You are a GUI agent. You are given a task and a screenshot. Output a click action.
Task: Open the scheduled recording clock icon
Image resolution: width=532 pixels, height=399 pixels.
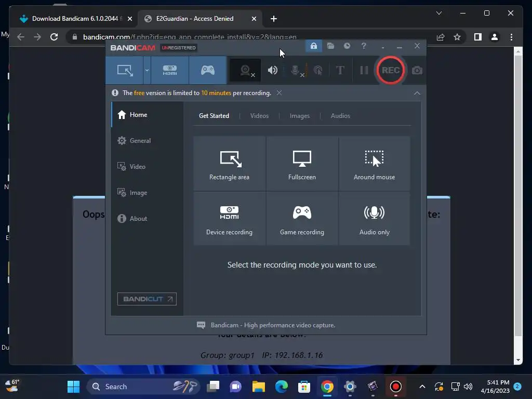(x=347, y=46)
